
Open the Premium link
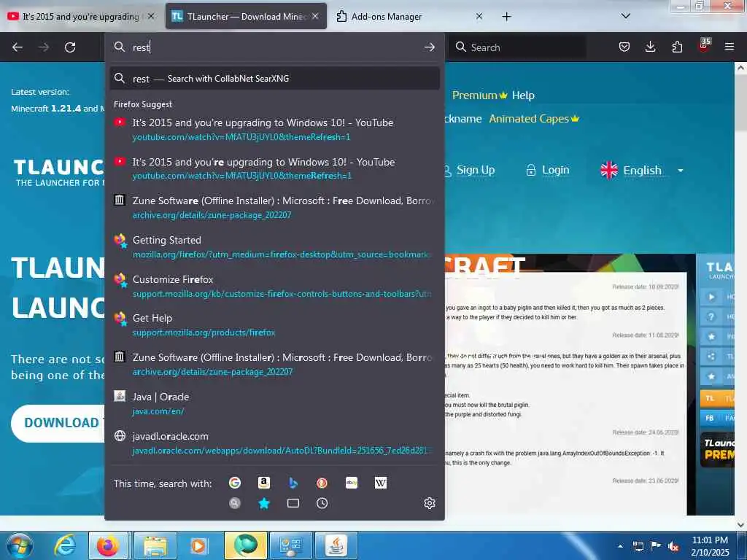[x=479, y=96]
